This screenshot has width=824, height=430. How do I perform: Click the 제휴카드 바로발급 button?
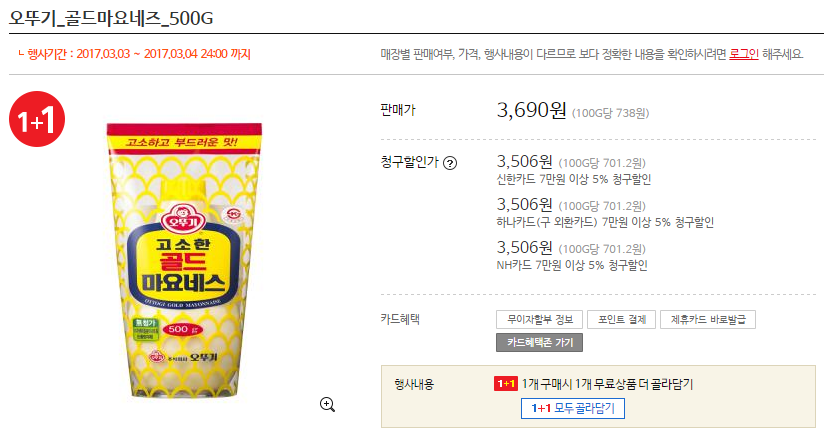(x=708, y=320)
